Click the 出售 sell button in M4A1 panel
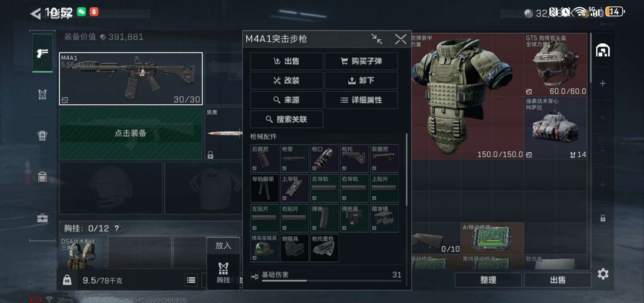Viewport: 644px width, 303px height. [287, 61]
